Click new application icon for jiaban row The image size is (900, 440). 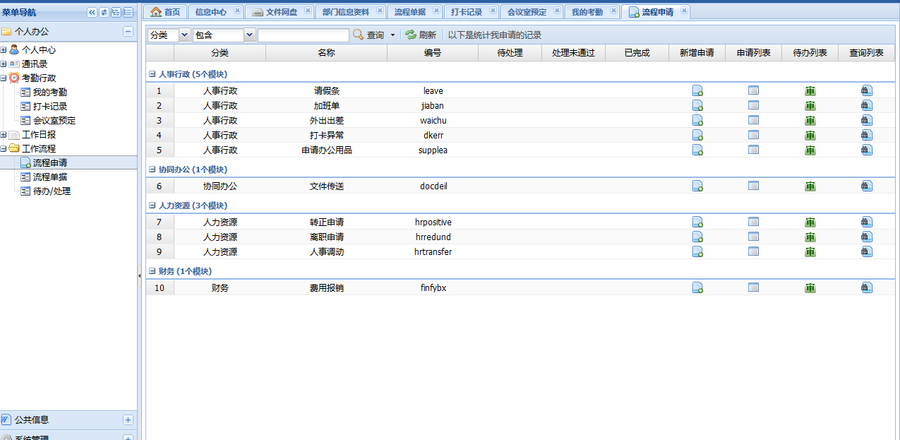tap(697, 106)
